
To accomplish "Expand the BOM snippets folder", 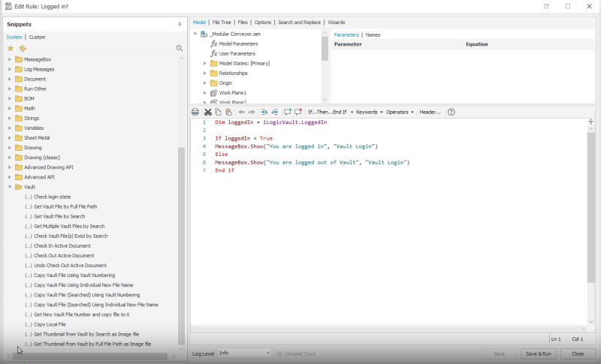I will 10,99.
